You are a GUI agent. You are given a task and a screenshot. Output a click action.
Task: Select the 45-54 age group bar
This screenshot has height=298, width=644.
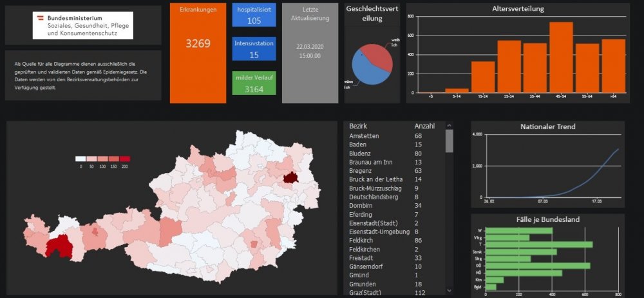point(561,58)
